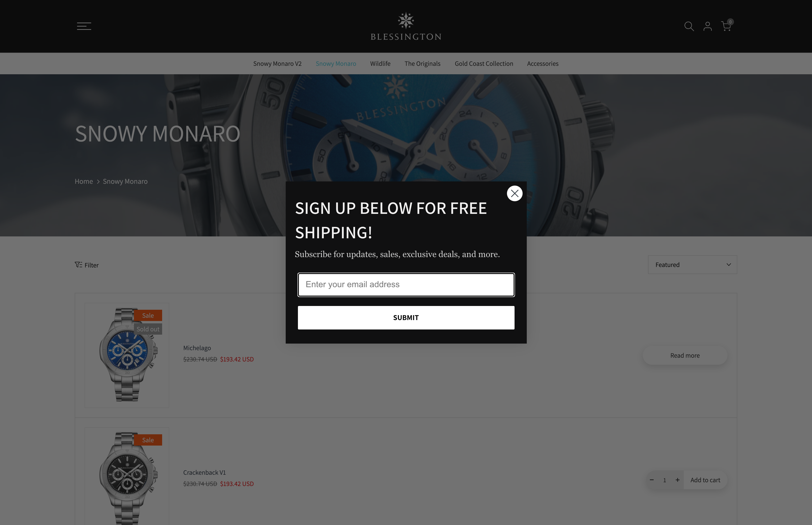Image resolution: width=812 pixels, height=525 pixels.
Task: Close the free shipping popup
Action: (x=515, y=193)
